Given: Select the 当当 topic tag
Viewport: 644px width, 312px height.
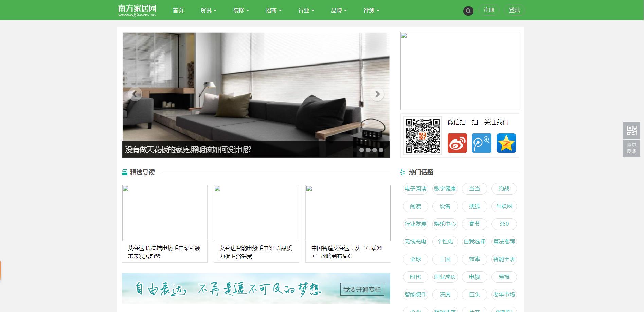Looking at the screenshot, I should (x=475, y=189).
